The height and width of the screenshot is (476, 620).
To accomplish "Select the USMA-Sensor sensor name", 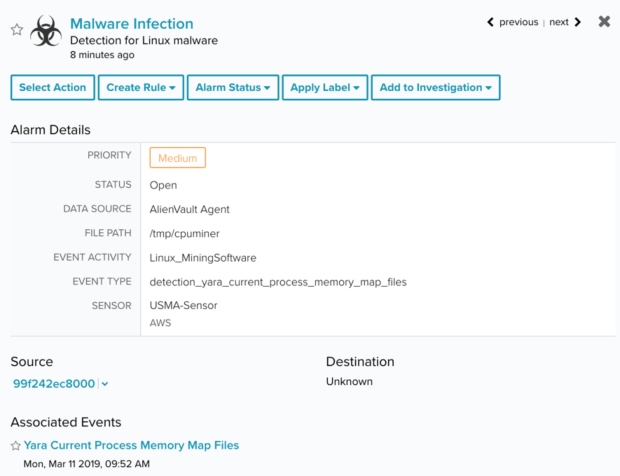I will pyautogui.click(x=183, y=305).
